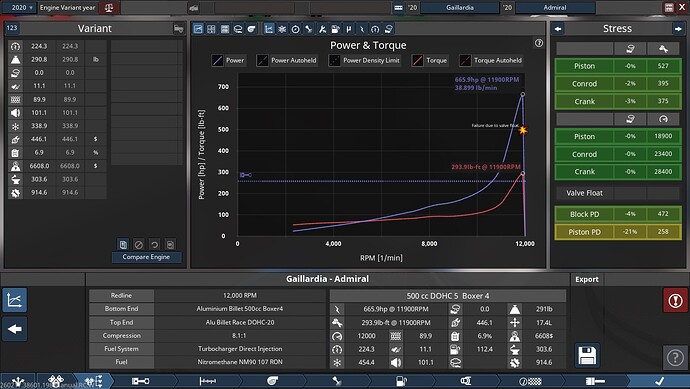Toggle the Power Autoheld curve legend

[287, 60]
